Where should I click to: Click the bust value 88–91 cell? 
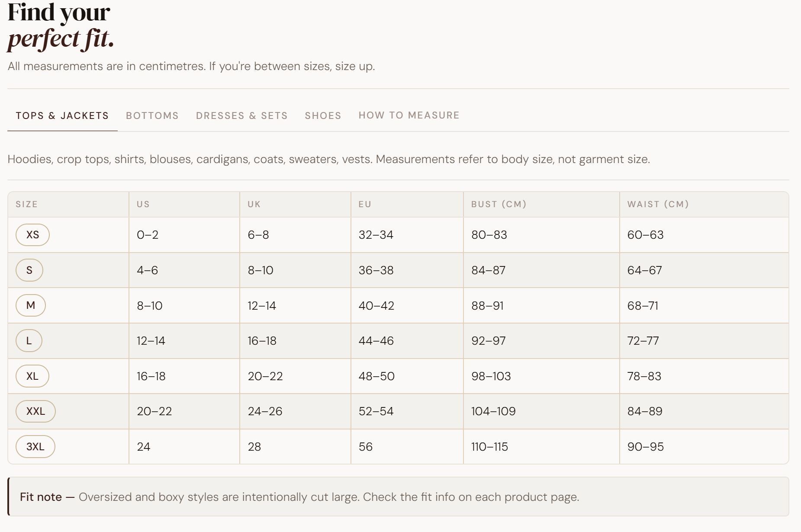(487, 306)
